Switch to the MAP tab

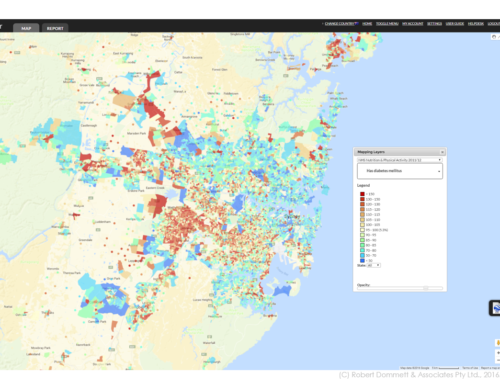click(x=26, y=28)
